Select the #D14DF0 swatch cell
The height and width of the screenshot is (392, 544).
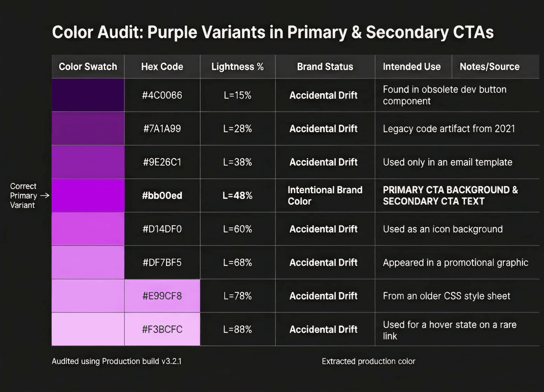(88, 229)
